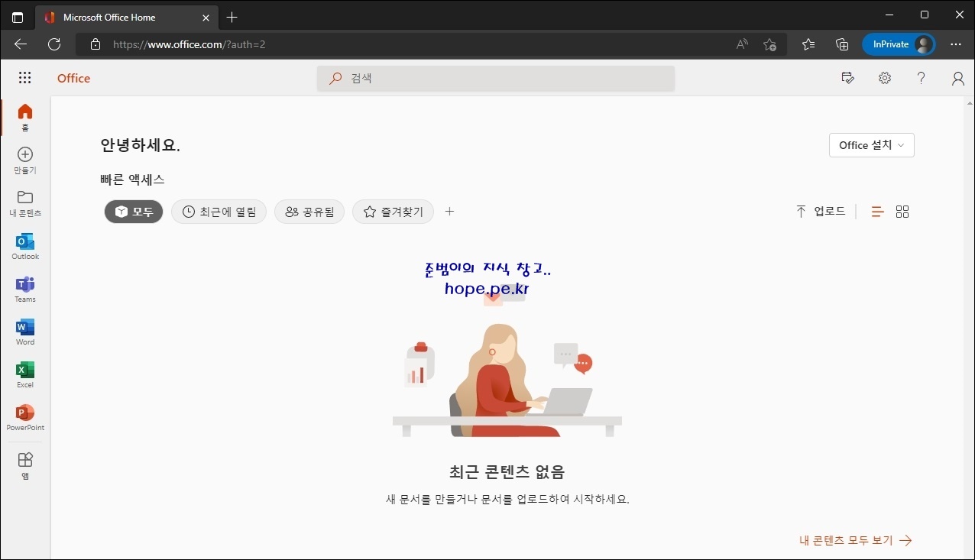Close the Microsoft Office Home tab

206,17
